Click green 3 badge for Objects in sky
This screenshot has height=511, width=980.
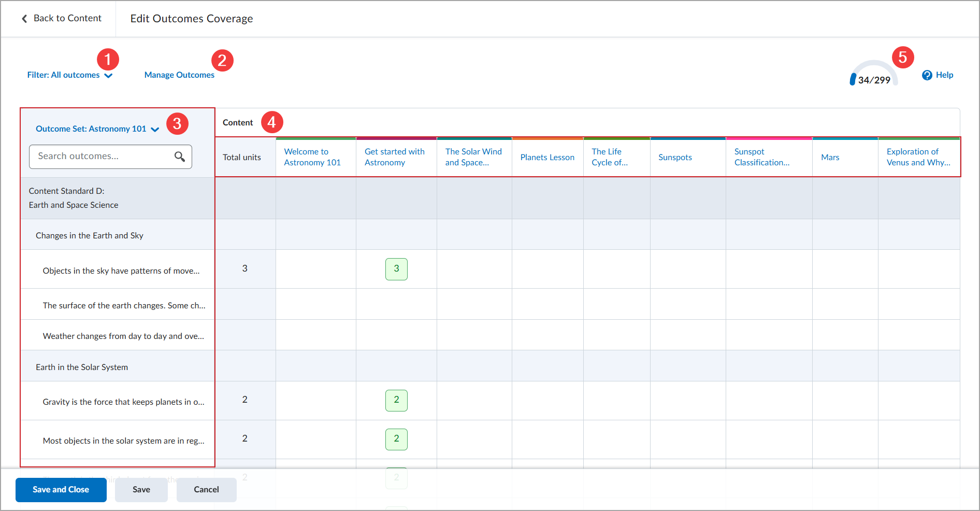(396, 269)
